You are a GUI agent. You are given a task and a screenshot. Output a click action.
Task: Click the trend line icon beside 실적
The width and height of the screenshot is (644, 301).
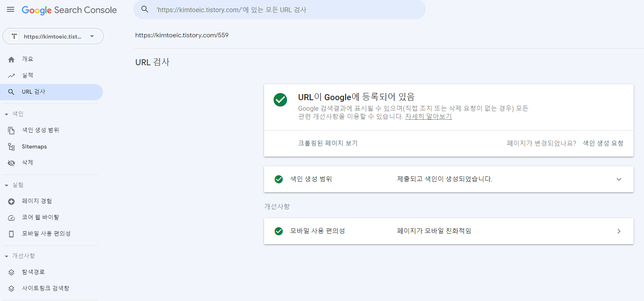pos(11,76)
